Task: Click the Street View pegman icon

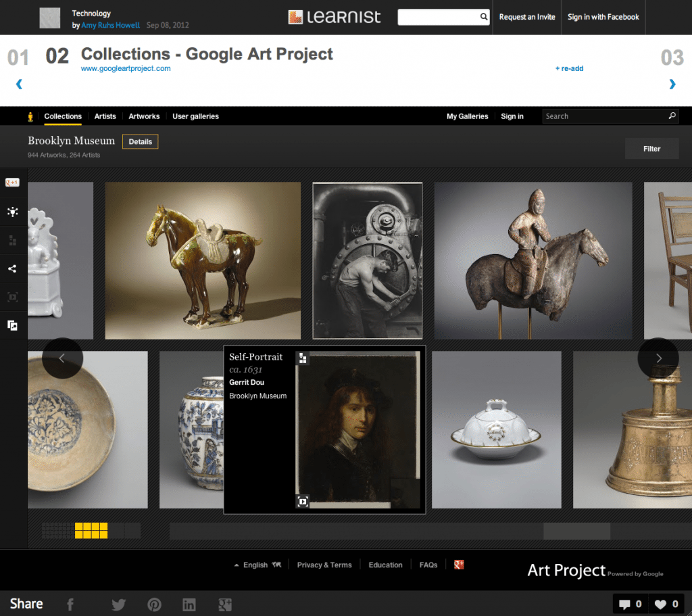Action: coord(30,116)
